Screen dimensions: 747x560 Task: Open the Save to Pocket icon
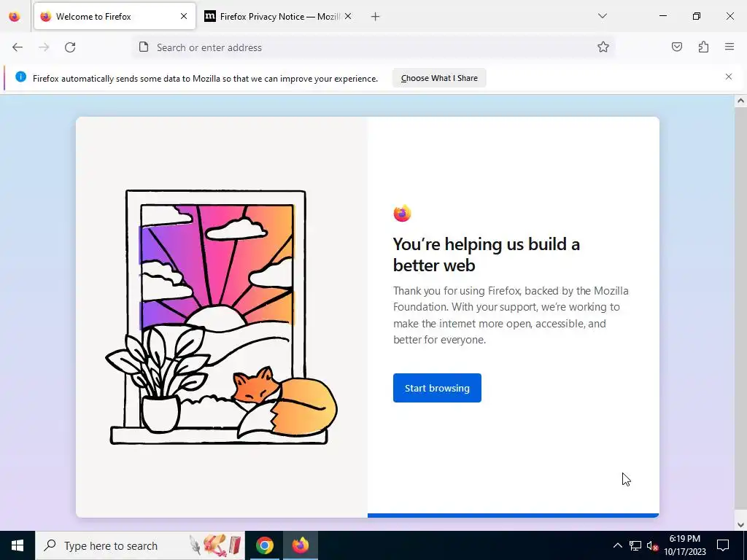(677, 47)
